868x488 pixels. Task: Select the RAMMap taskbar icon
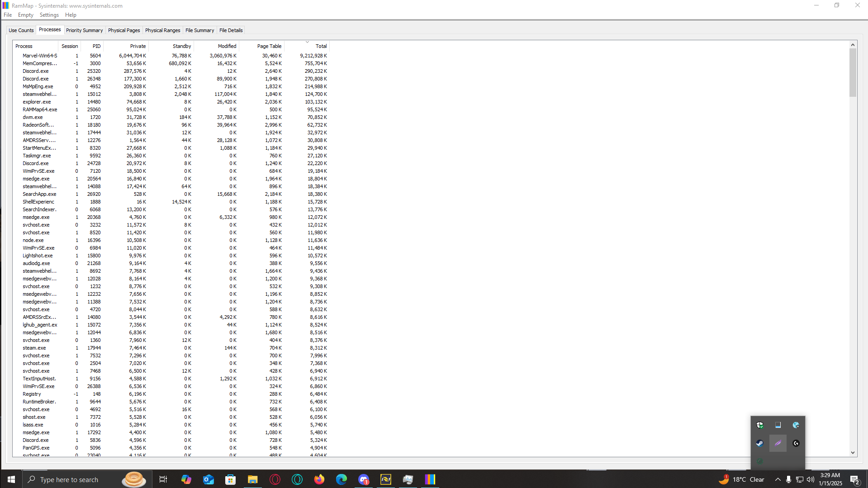tap(430, 479)
